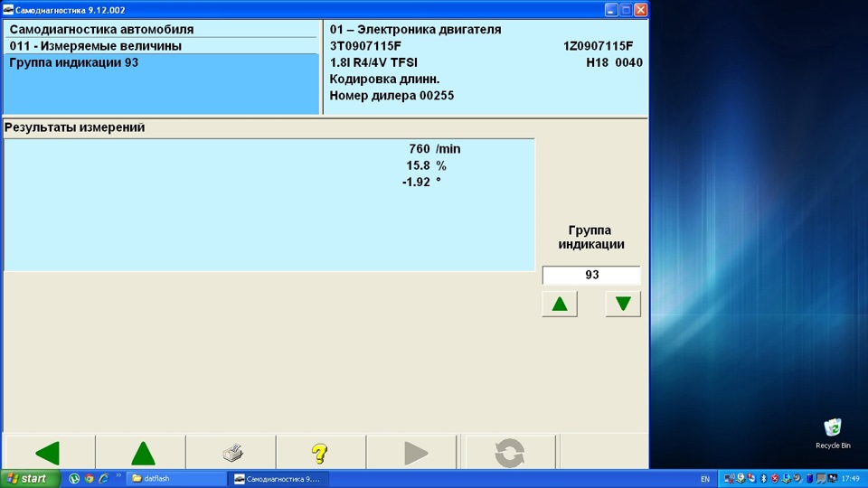Image resolution: width=868 pixels, height=488 pixels.
Task: Click part number 3T0907115F
Action: pyautogui.click(x=365, y=46)
